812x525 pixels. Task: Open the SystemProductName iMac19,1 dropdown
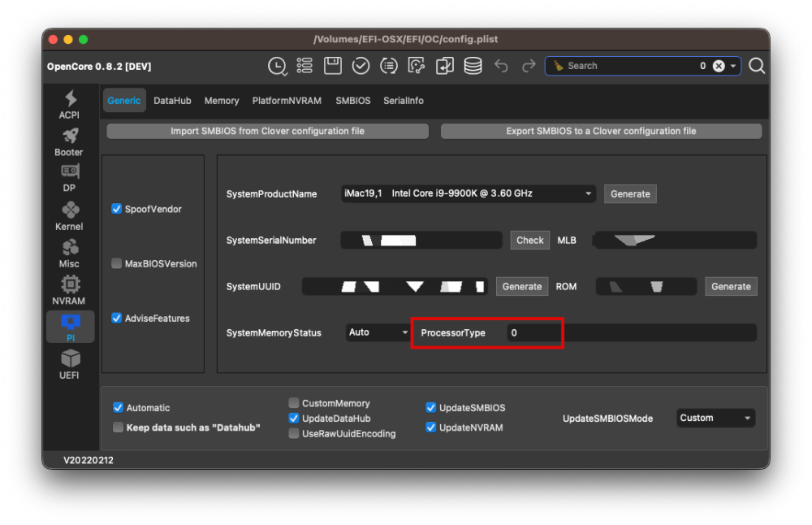click(x=469, y=193)
